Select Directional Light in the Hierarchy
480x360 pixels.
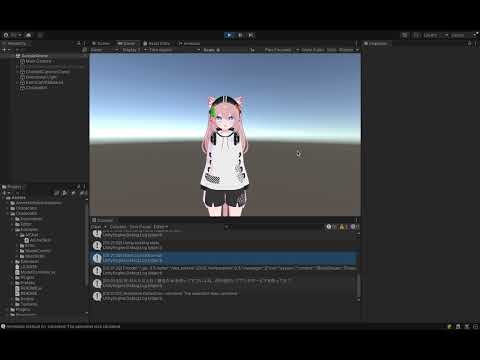click(41, 77)
